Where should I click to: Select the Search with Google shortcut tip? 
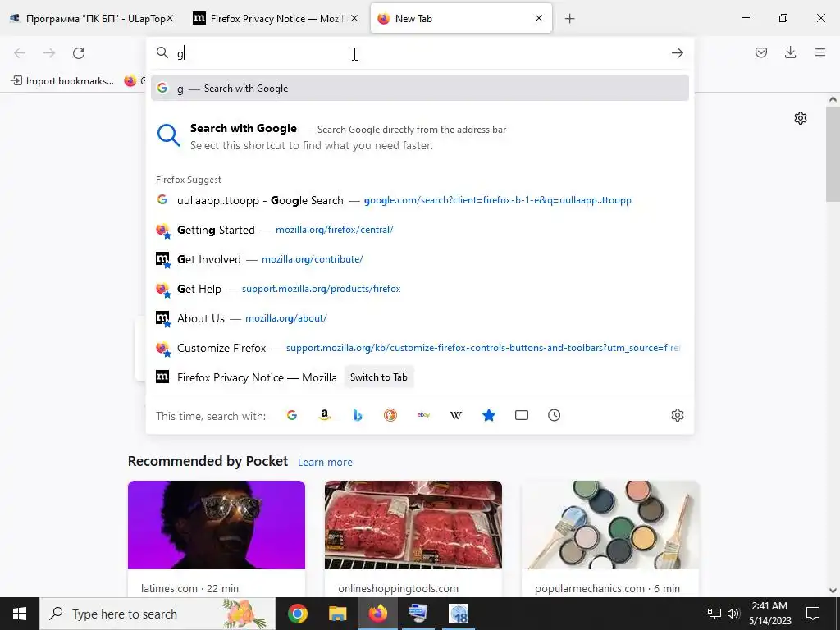click(x=419, y=137)
